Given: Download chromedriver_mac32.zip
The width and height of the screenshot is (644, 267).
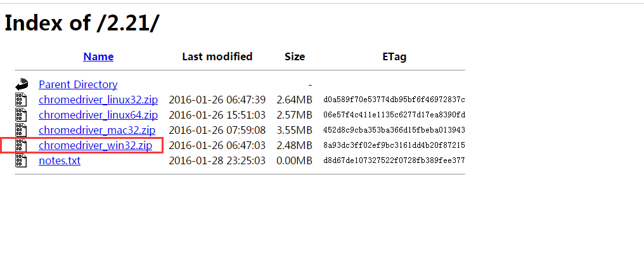Looking at the screenshot, I should (97, 130).
